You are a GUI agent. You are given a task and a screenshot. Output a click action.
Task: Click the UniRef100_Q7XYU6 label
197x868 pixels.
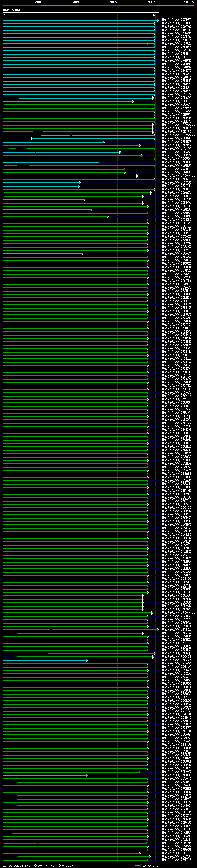click(x=176, y=182)
